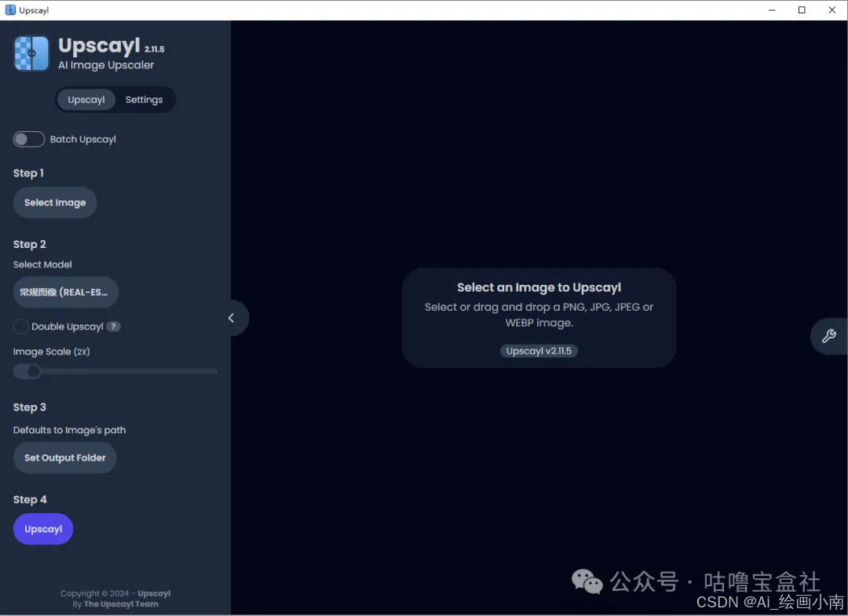Start upscaling with the purple Upscayl button
This screenshot has height=616, width=848.
[x=43, y=529]
